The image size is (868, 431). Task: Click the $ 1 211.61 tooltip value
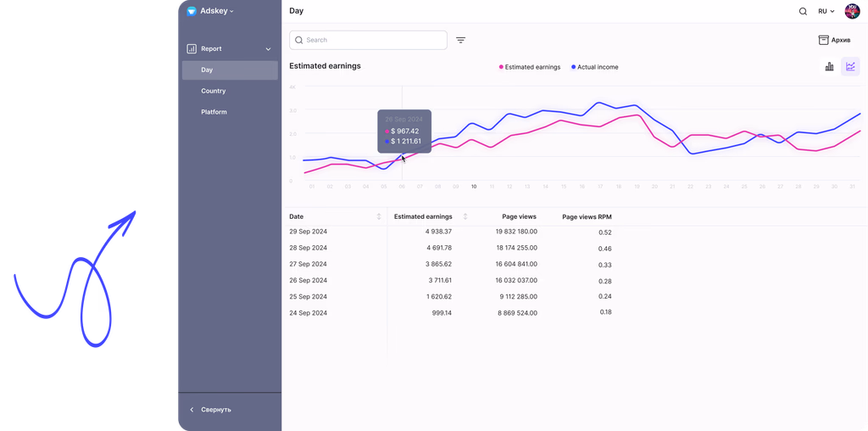coord(406,142)
